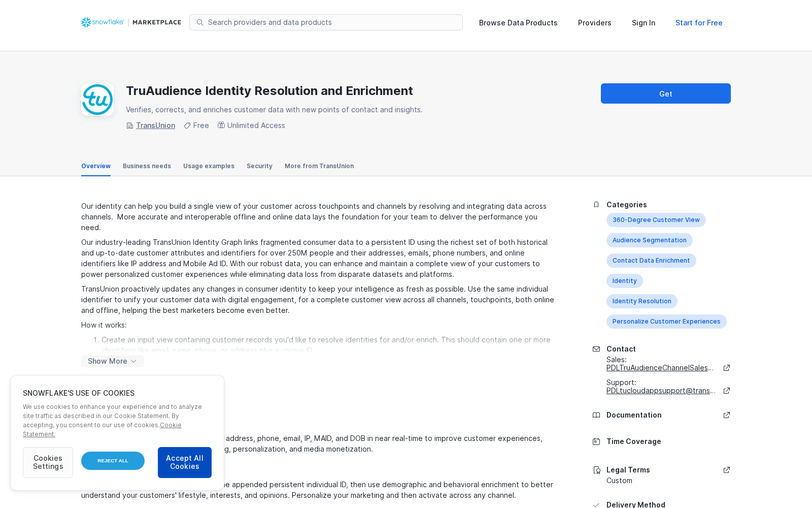The height and width of the screenshot is (508, 812).
Task: Click the "Unlimited Access" label
Action: [x=256, y=125]
